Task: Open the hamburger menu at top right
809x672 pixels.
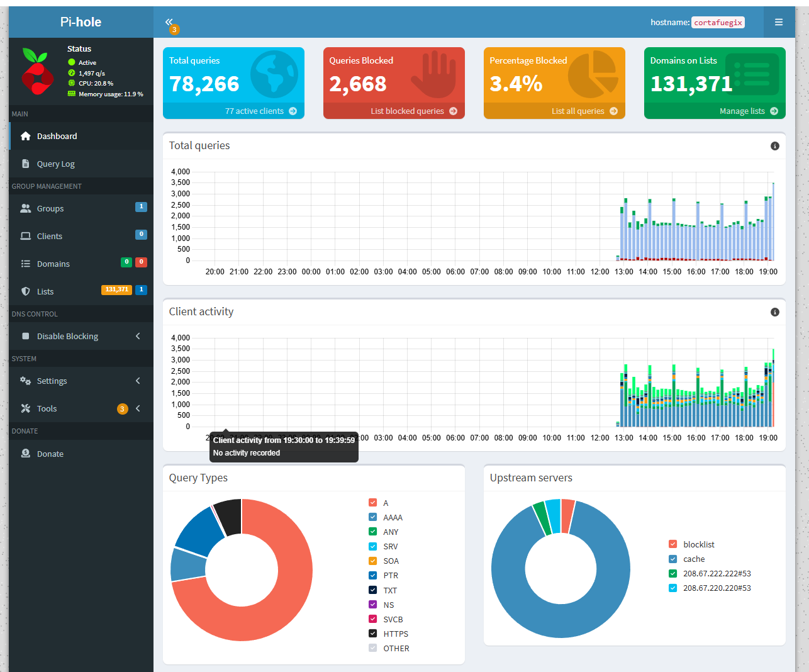Action: click(779, 22)
